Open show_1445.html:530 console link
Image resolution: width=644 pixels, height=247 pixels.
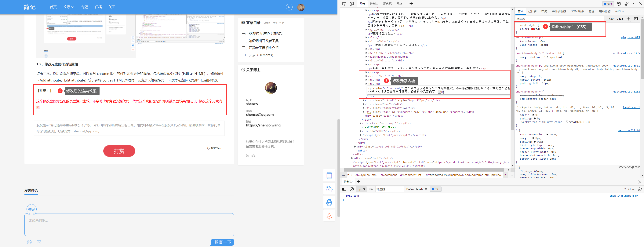[624, 196]
